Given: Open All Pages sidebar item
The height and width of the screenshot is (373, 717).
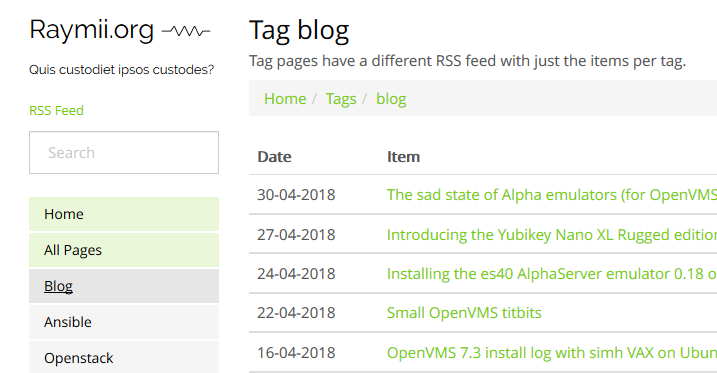Looking at the screenshot, I should click(124, 250).
